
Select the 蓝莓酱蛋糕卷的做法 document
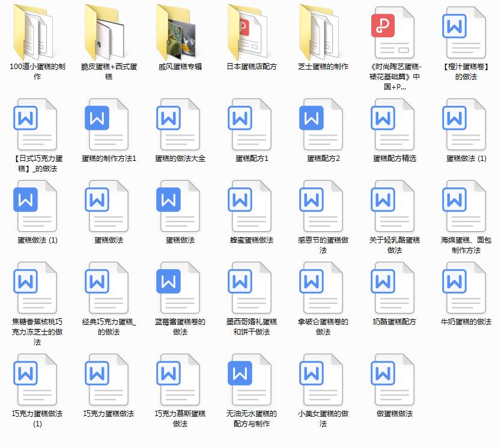pyautogui.click(x=180, y=288)
